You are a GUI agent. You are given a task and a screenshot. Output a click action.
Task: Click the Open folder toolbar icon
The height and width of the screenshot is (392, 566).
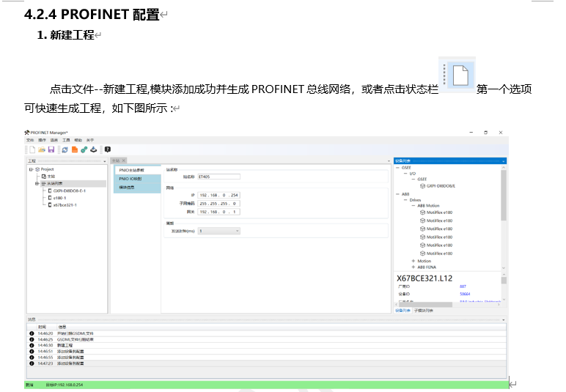(x=42, y=149)
